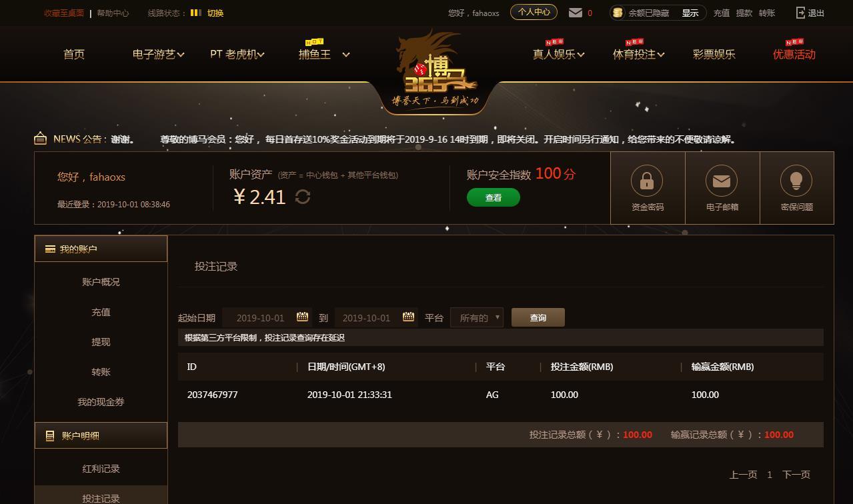The width and height of the screenshot is (853, 504).
Task: Open the 优惠活动 nav item
Action: [x=794, y=54]
